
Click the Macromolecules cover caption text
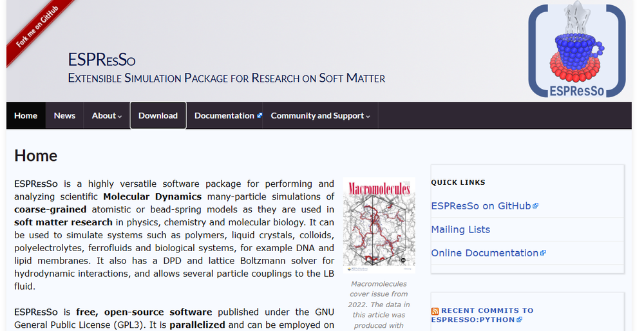tap(379, 305)
